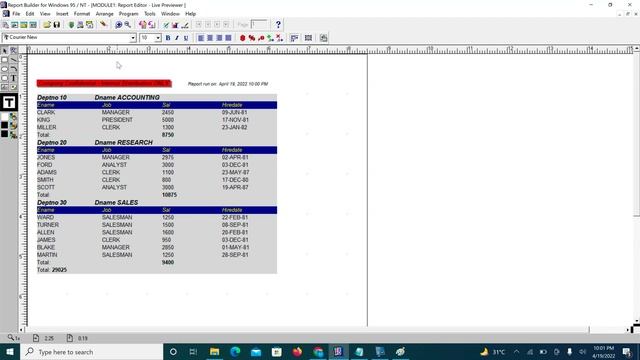Select the Rounded Rectangle tool

4,78
